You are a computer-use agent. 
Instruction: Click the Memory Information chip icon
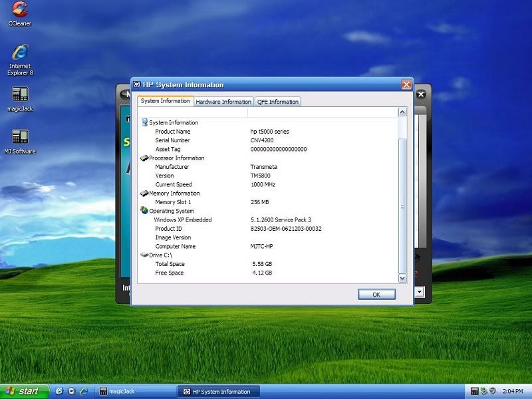144,194
